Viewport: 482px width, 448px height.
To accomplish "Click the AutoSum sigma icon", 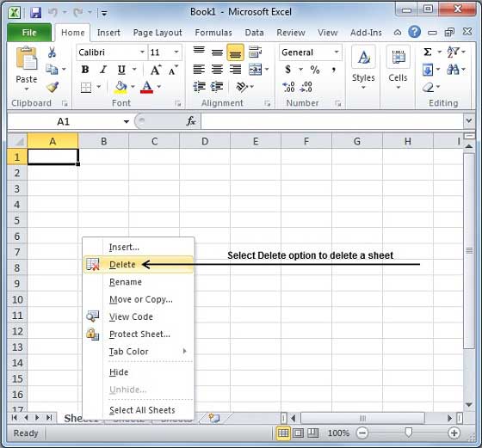I will (x=428, y=52).
